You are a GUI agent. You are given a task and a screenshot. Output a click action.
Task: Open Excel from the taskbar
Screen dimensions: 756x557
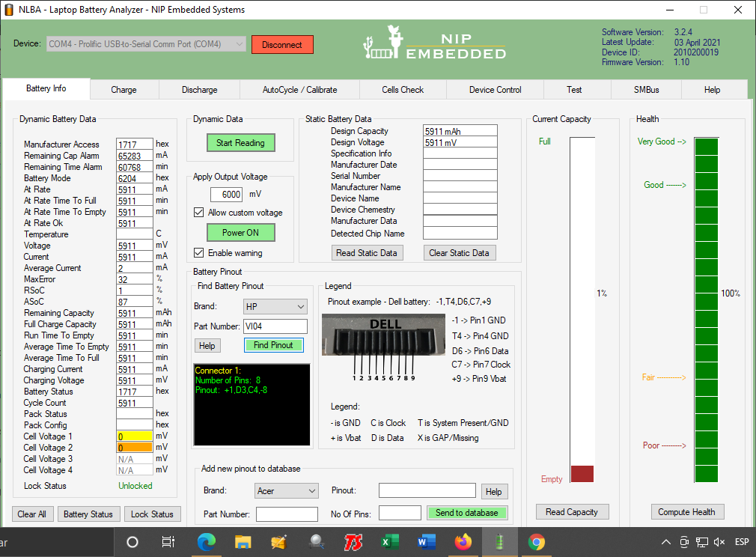coord(389,542)
